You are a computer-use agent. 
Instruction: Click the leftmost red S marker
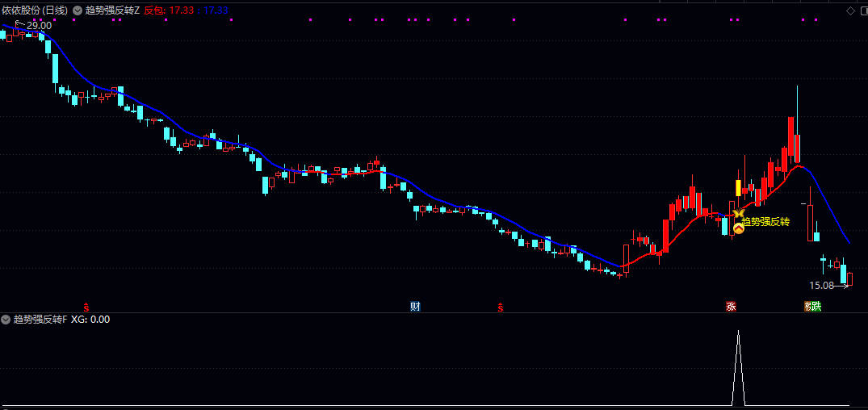coord(86,307)
